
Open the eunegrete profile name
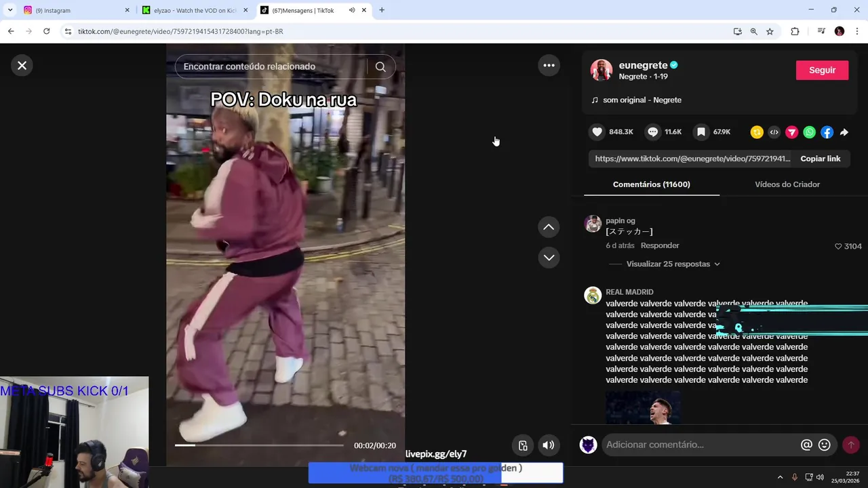(x=643, y=65)
